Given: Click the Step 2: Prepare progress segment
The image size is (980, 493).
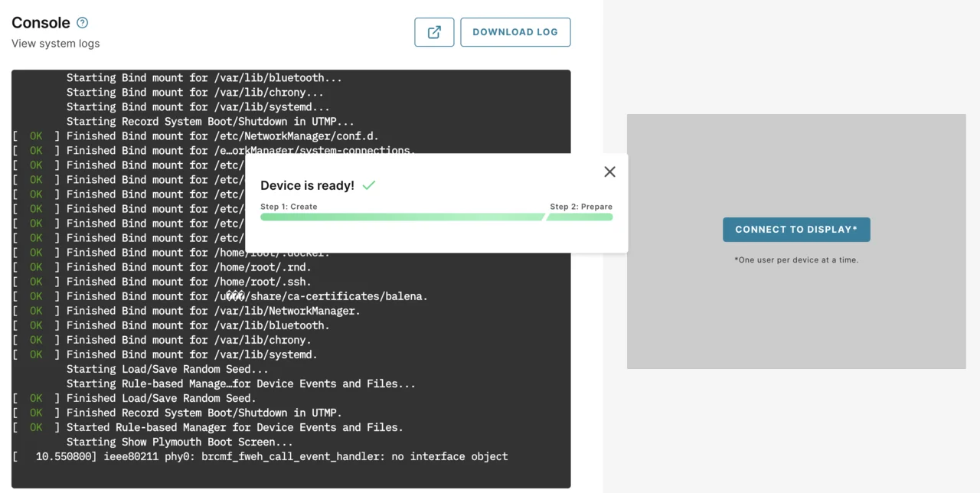Looking at the screenshot, I should pos(579,217).
